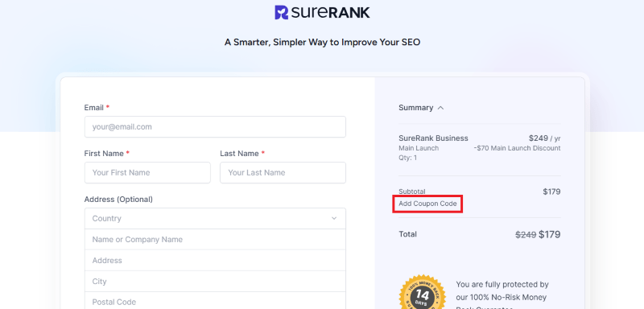This screenshot has width=644, height=309.
Task: Click the crossed-out $249 total price
Action: (526, 235)
